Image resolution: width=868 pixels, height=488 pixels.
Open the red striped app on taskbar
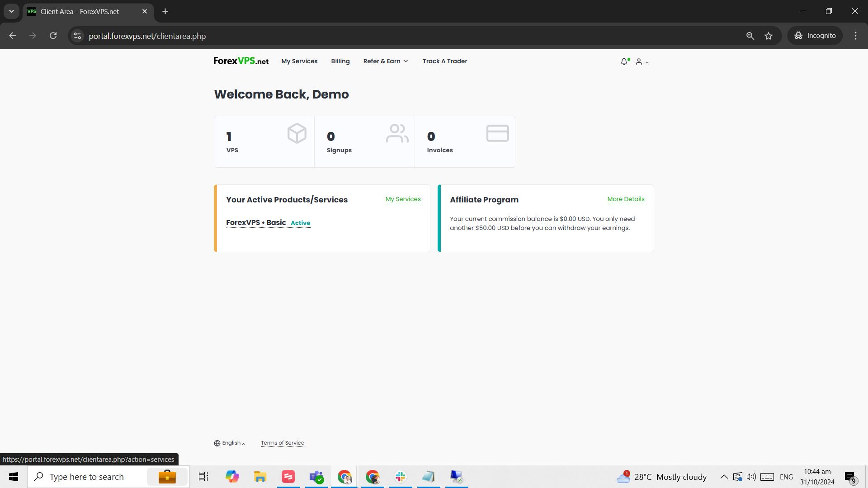[x=288, y=477]
